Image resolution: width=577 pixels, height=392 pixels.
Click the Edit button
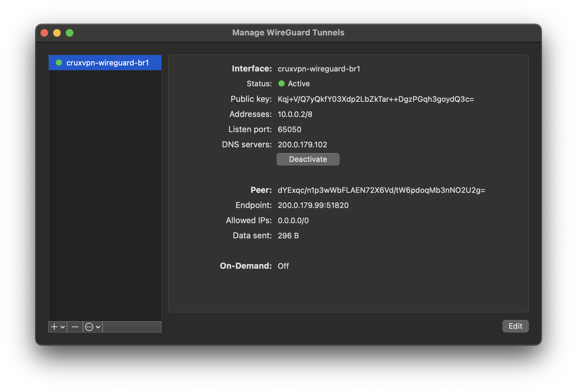pyautogui.click(x=515, y=326)
